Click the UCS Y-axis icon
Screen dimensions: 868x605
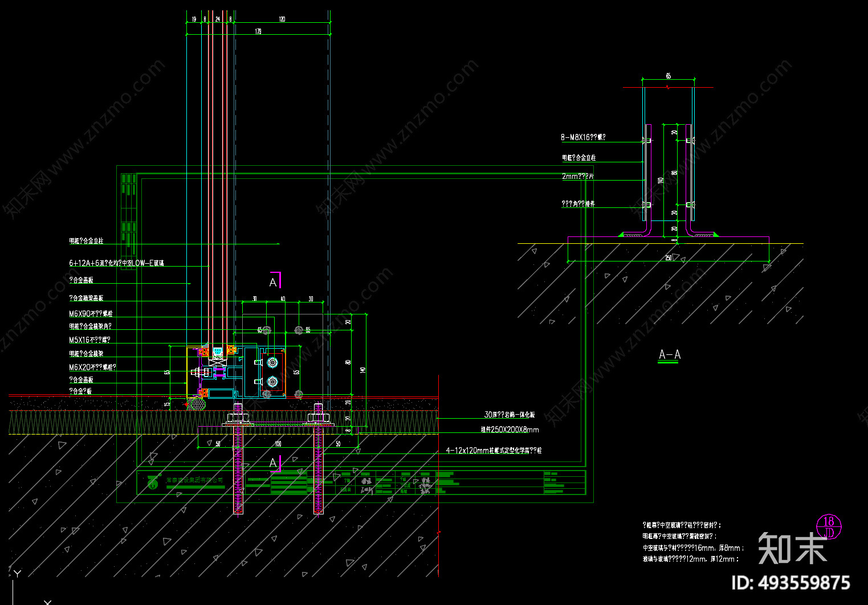[17, 574]
